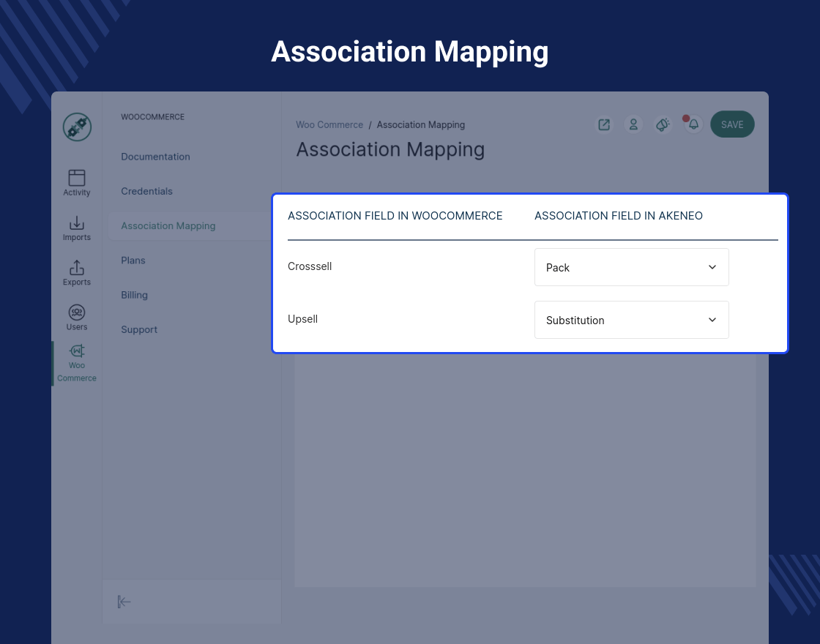Collapse the sidebar with the arrow icon
Screen dimensions: 820x644
point(124,602)
